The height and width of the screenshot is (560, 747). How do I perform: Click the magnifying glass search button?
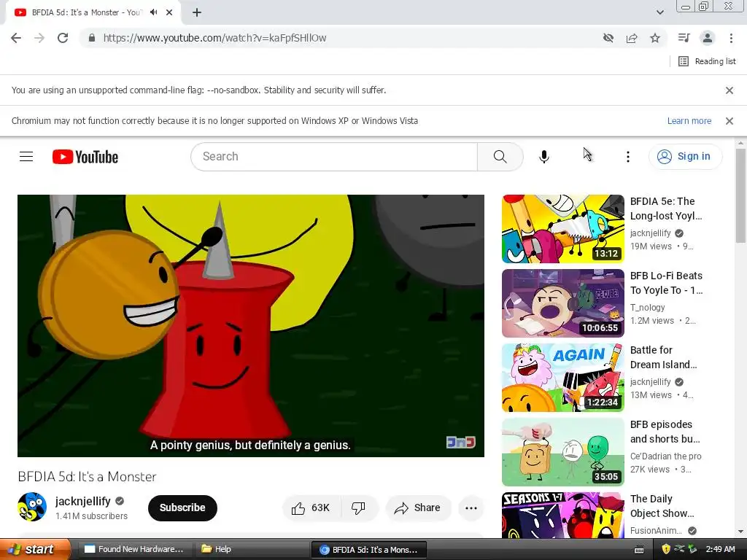pyautogui.click(x=500, y=157)
